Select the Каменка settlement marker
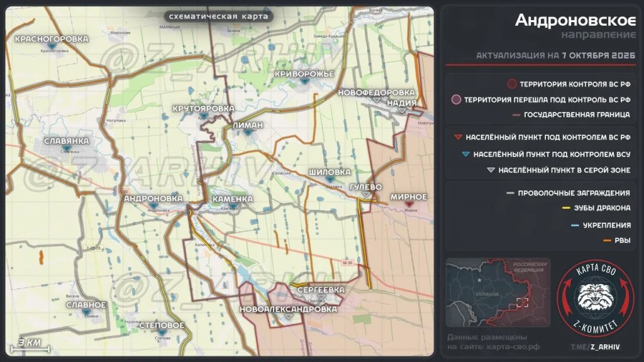The image size is (644, 362). tap(233, 206)
